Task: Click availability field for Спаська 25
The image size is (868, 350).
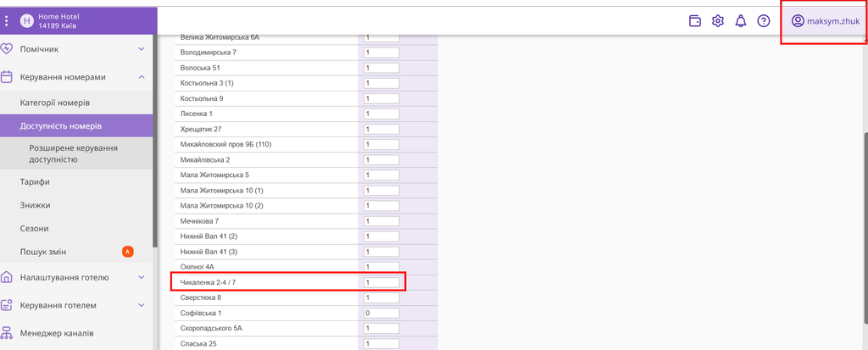Action: [381, 344]
